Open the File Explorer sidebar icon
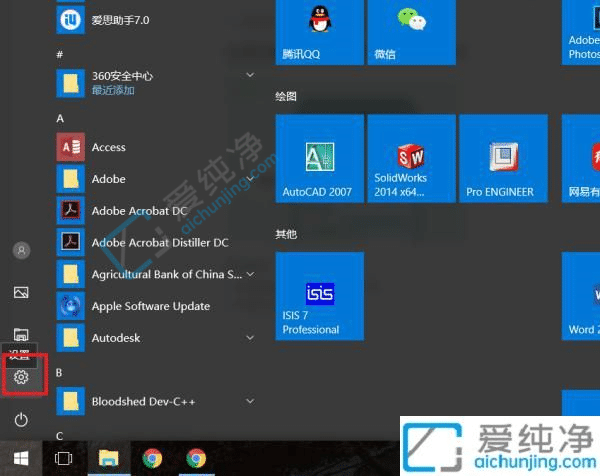 click(x=21, y=334)
